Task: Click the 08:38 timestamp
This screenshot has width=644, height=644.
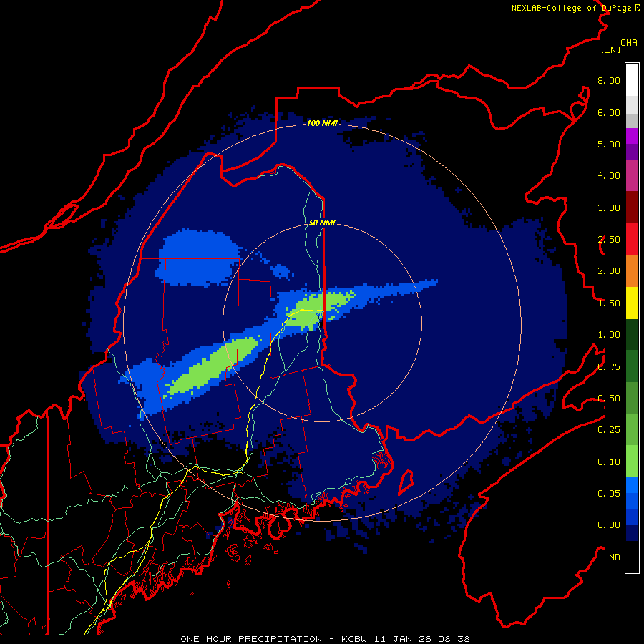Action: click(x=454, y=639)
